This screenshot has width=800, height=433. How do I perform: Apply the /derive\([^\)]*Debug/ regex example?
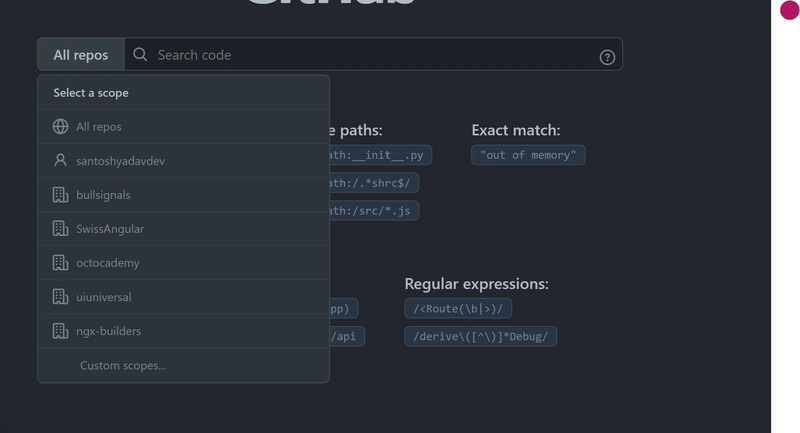point(480,337)
